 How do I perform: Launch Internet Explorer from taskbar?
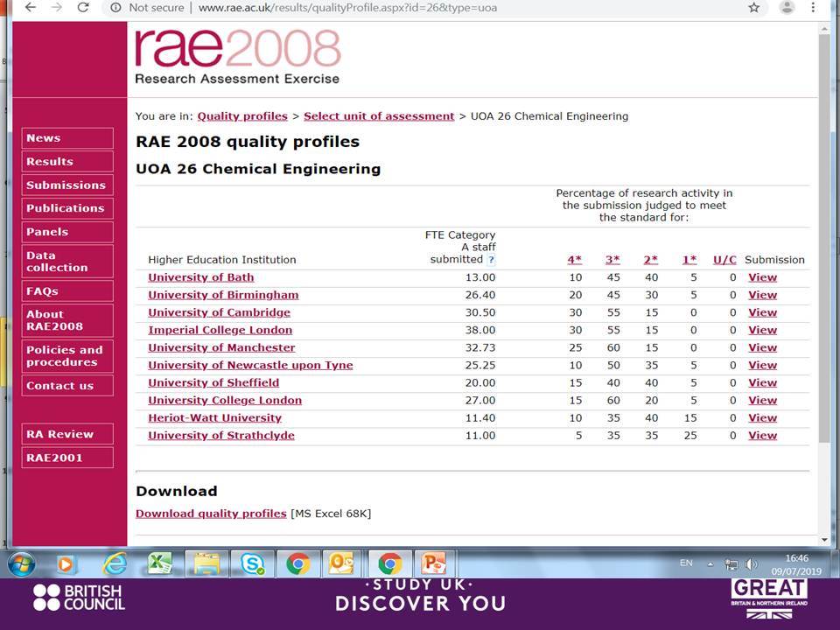tap(115, 564)
